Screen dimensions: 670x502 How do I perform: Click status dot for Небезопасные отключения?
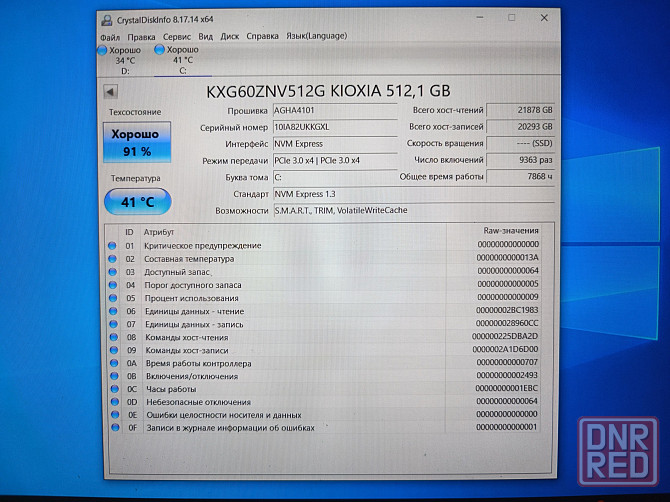click(115, 402)
